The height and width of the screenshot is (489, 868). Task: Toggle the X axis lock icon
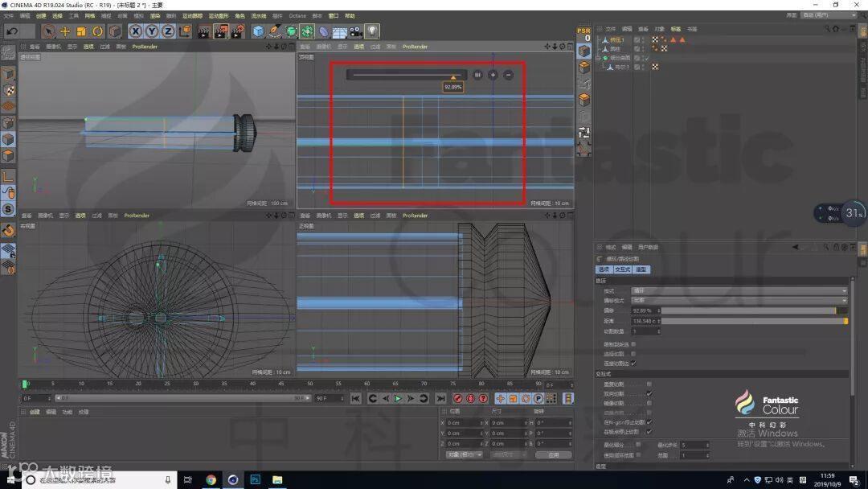[136, 31]
